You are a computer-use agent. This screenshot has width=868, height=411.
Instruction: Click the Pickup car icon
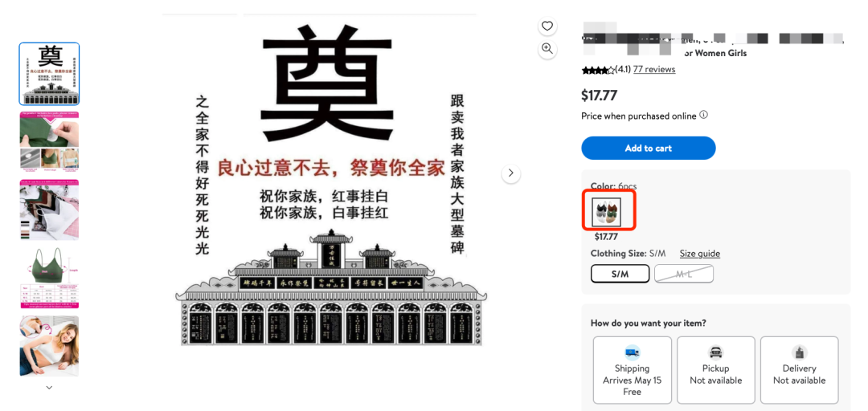point(716,352)
